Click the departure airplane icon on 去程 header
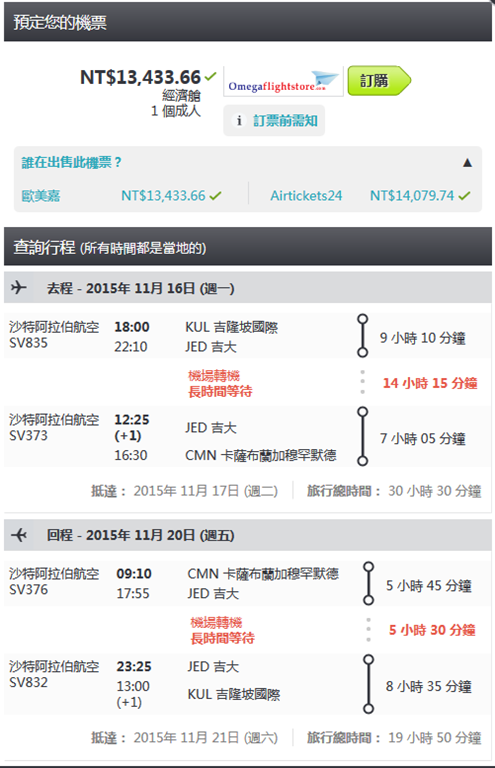 (19, 288)
